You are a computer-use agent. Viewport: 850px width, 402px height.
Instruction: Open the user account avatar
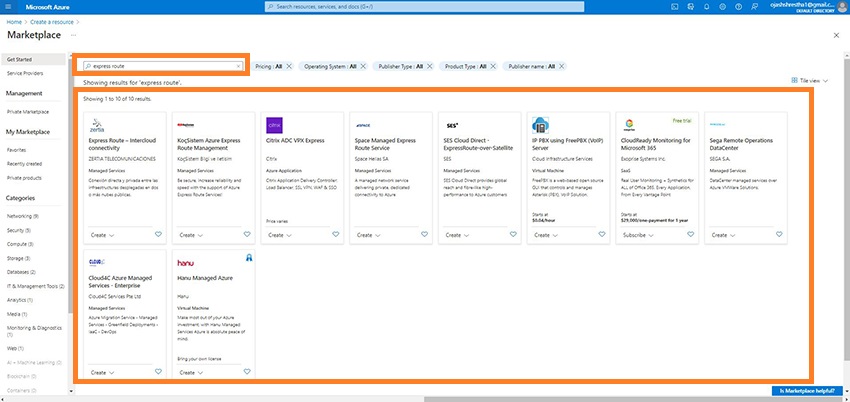[x=842, y=7]
